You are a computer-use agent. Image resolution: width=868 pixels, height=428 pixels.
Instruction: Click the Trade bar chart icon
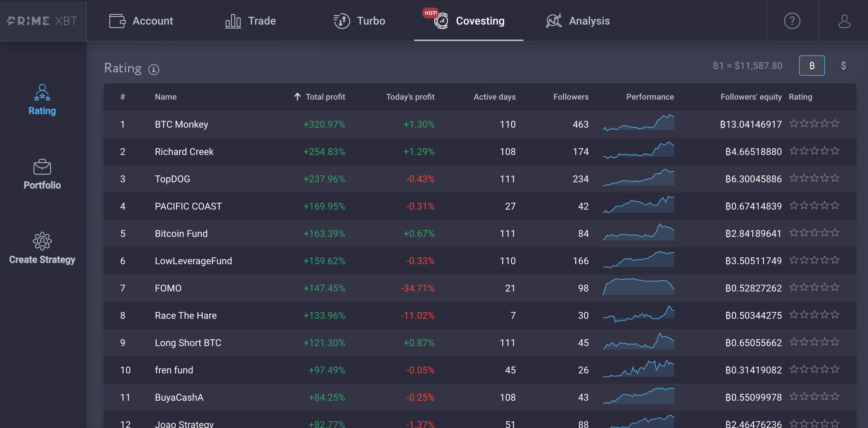233,21
